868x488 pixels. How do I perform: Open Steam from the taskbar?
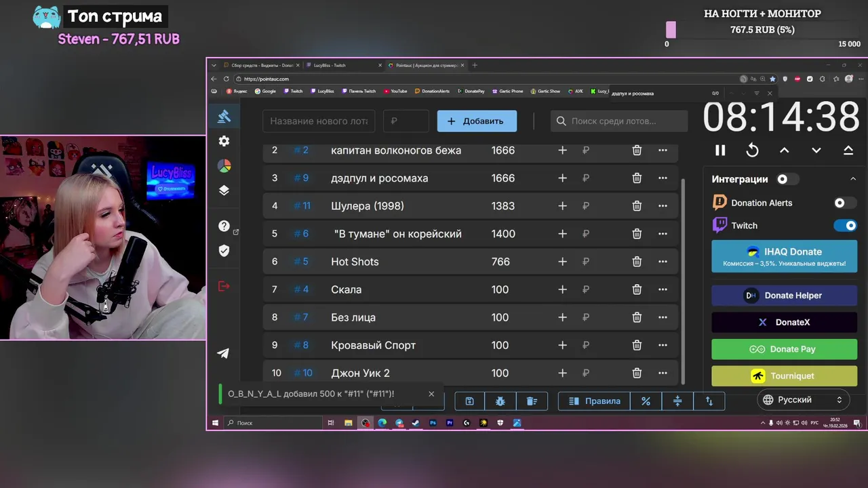[x=416, y=423]
